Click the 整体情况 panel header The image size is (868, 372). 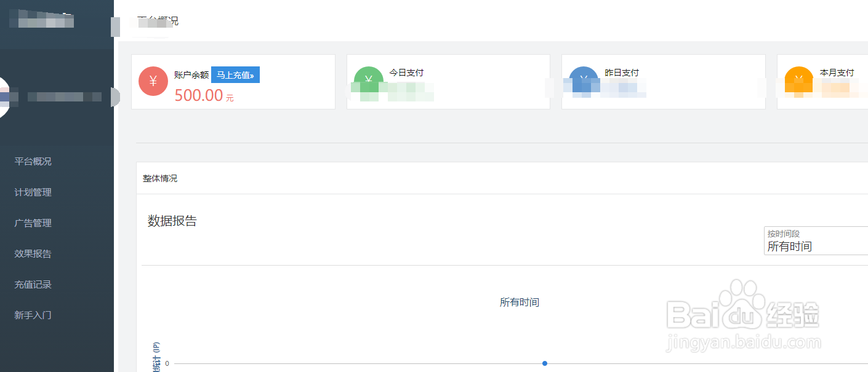tap(160, 178)
